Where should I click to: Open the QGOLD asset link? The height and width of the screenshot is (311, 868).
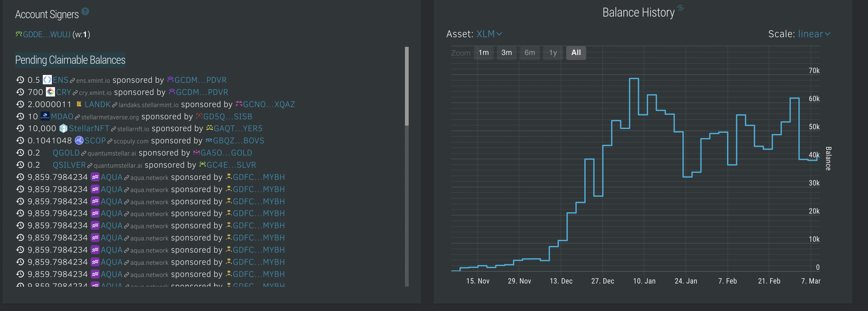point(66,152)
